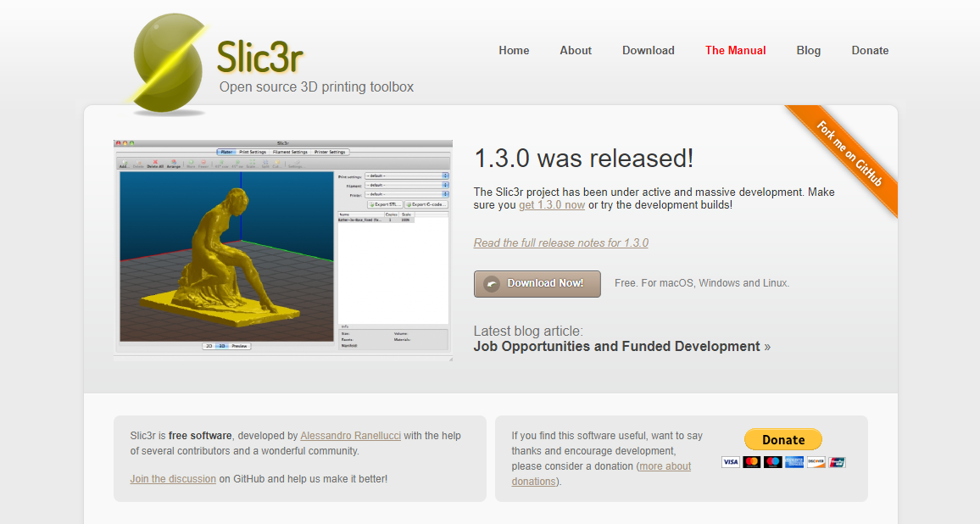Select the Preview view toggle in screenshot
980x524 pixels.
tap(240, 346)
